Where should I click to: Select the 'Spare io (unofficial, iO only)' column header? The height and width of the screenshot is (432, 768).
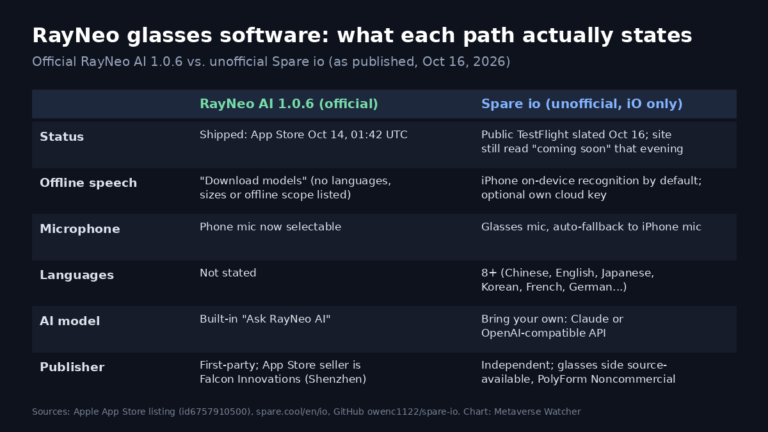coord(581,104)
